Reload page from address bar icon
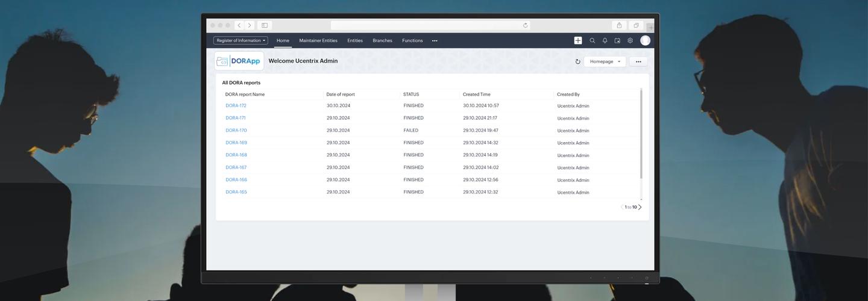This screenshot has width=868, height=301. tap(526, 25)
